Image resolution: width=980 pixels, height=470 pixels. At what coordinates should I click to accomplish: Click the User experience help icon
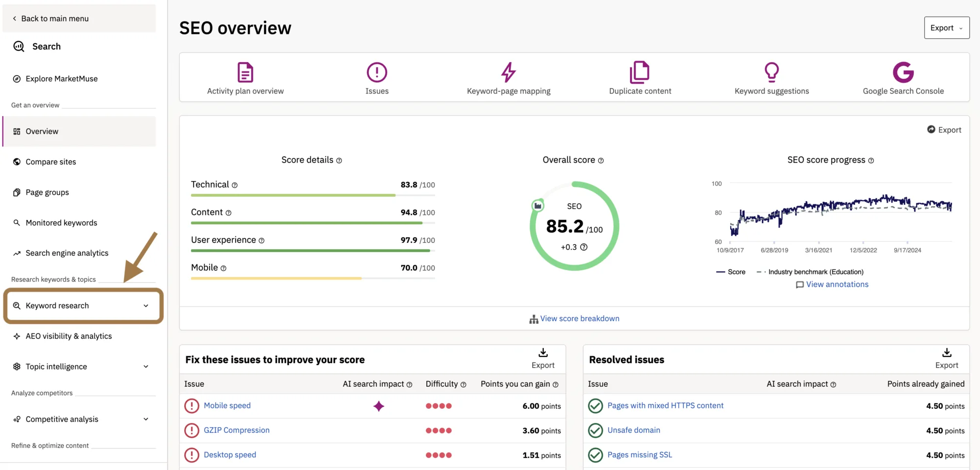pos(262,240)
